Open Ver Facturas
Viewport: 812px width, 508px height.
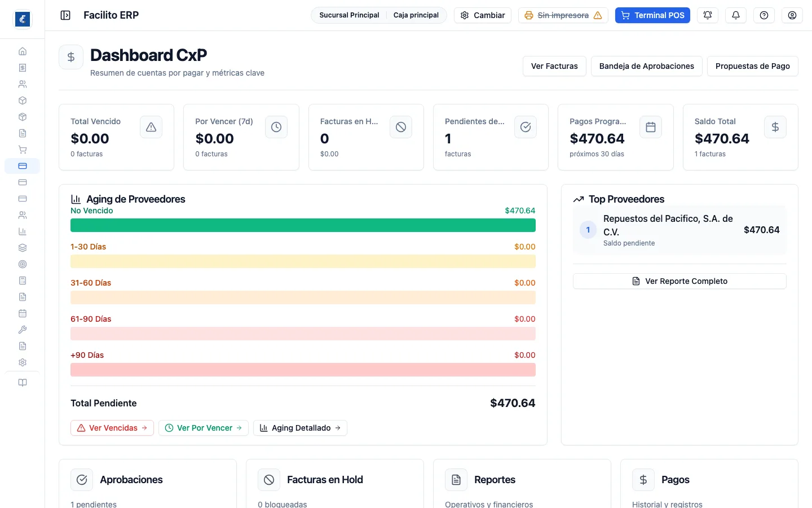(x=554, y=66)
